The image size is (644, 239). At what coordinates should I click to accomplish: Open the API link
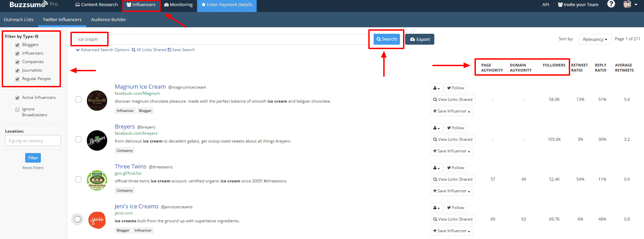click(546, 5)
